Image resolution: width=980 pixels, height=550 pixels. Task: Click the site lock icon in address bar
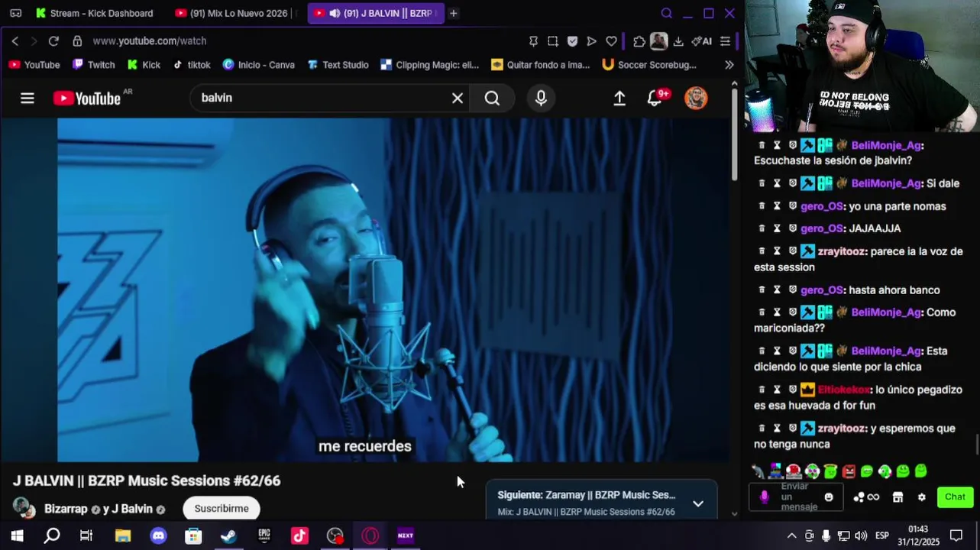click(x=77, y=40)
